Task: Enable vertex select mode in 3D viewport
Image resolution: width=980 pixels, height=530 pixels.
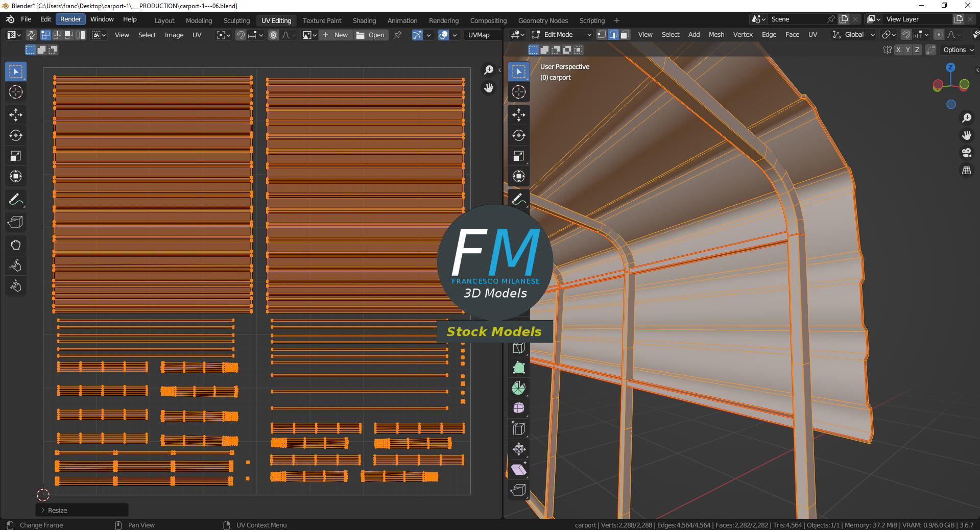Action: coord(602,34)
